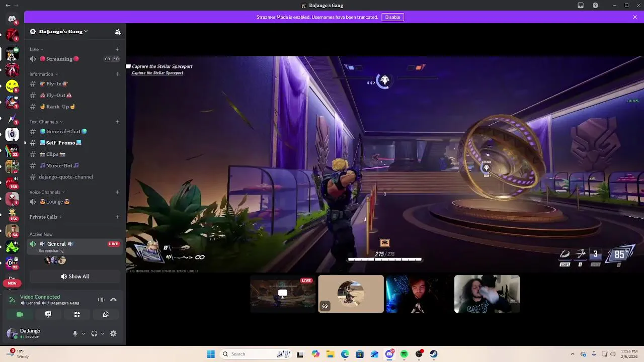The image size is (644, 362).
Task: Open dajango-quote-channel
Action: (x=74, y=177)
